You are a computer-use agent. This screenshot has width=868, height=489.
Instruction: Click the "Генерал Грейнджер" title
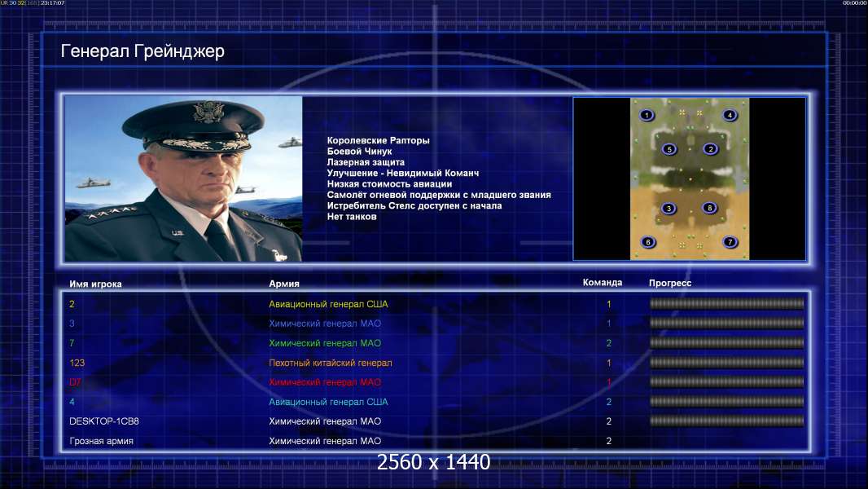142,51
